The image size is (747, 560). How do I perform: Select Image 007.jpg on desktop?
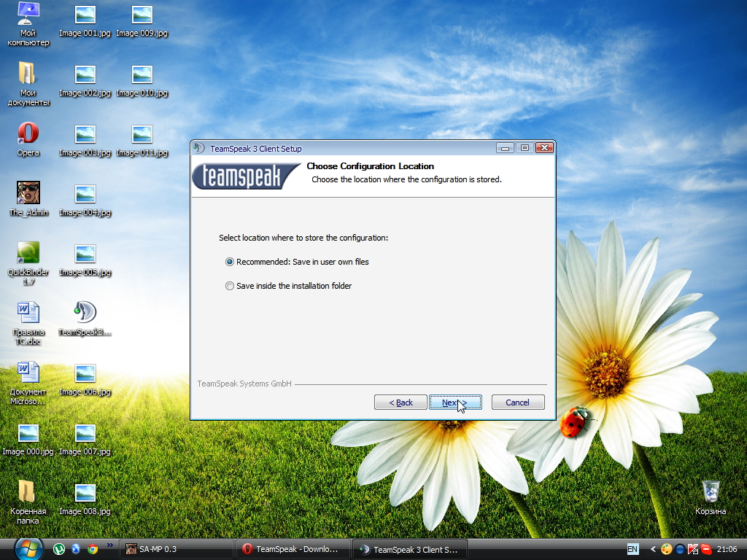coord(85,439)
